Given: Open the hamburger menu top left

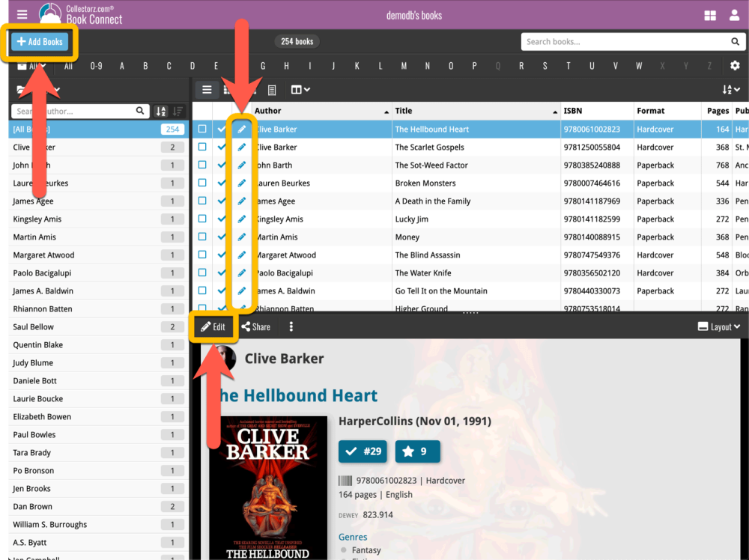Looking at the screenshot, I should pyautogui.click(x=22, y=13).
